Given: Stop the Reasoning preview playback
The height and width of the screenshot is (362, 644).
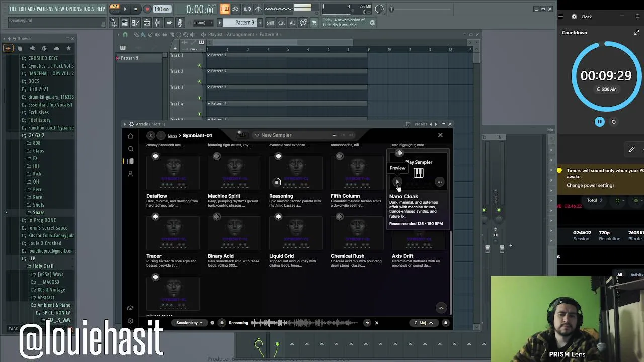Looking at the screenshot, I should click(222, 323).
